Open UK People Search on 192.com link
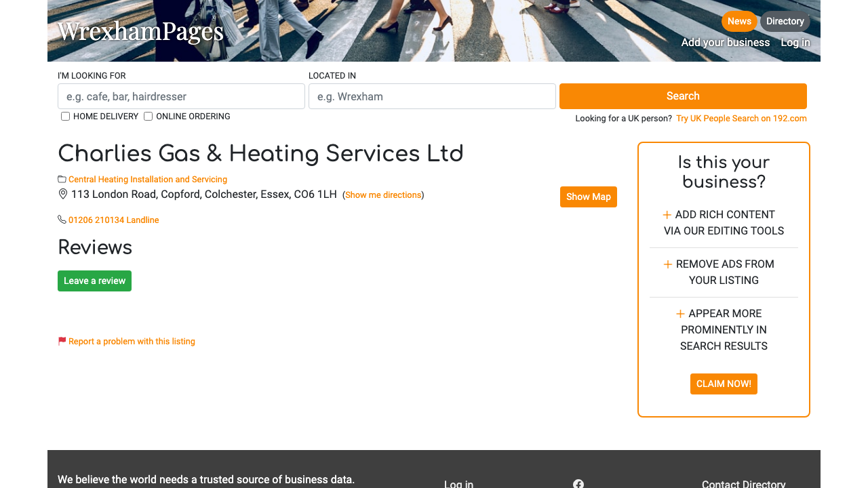Viewport: 868px width, 488px height. click(x=741, y=118)
